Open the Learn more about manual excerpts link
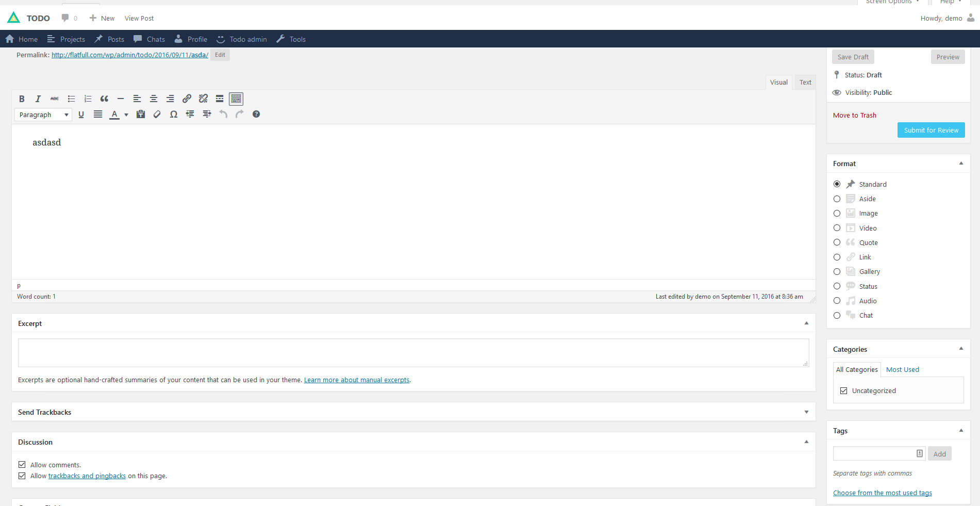 coord(357,380)
